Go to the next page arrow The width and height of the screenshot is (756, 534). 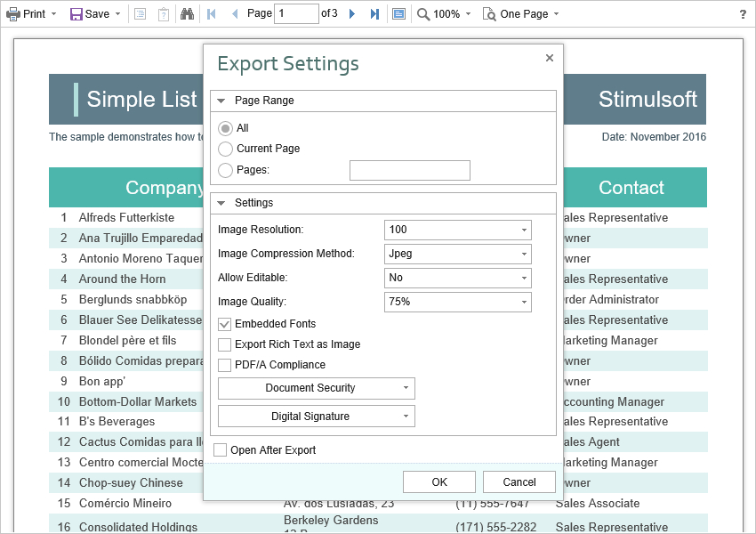point(352,14)
